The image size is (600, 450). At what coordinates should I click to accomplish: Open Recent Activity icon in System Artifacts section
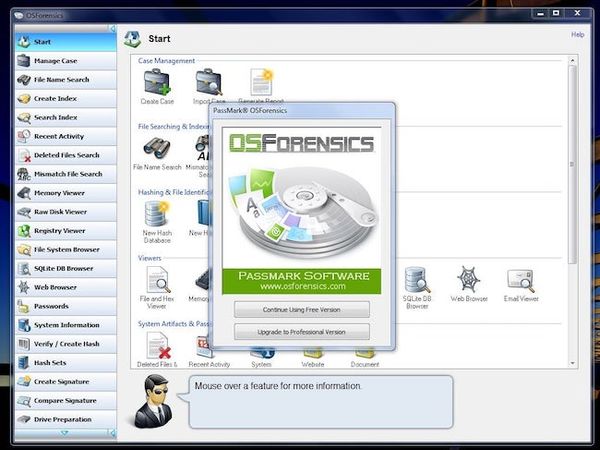(x=204, y=346)
